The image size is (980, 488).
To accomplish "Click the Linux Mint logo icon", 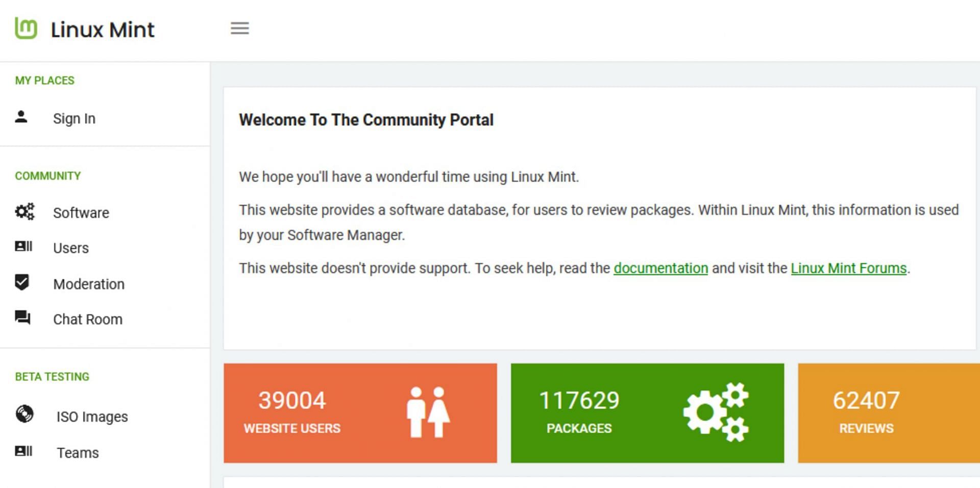I will (x=26, y=28).
